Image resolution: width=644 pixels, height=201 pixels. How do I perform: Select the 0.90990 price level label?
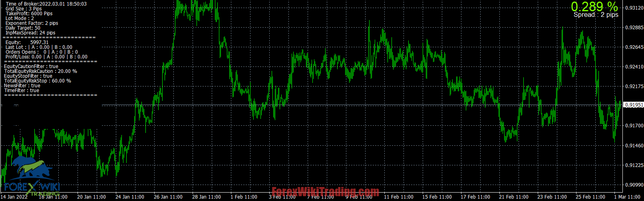634,185
